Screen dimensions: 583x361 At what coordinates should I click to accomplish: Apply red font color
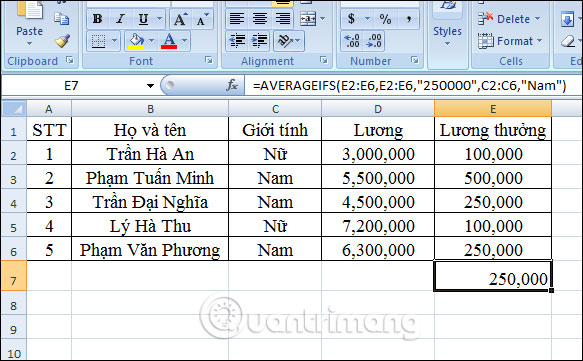click(x=169, y=41)
